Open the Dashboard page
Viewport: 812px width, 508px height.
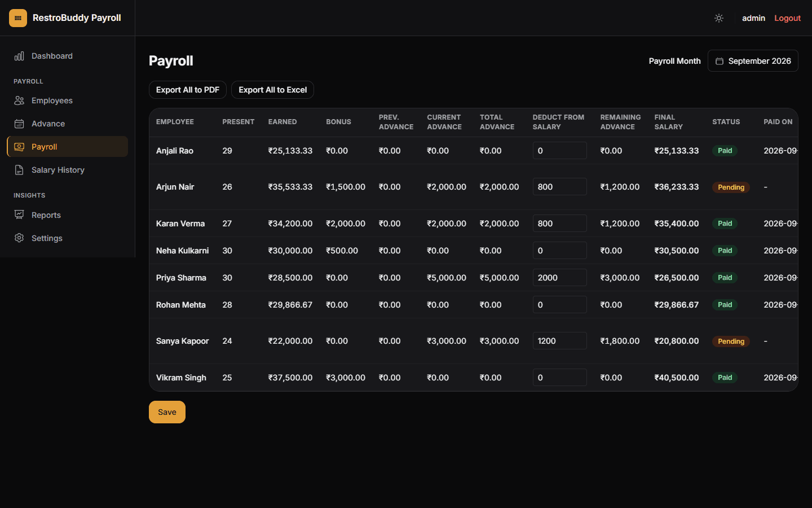click(x=67, y=56)
